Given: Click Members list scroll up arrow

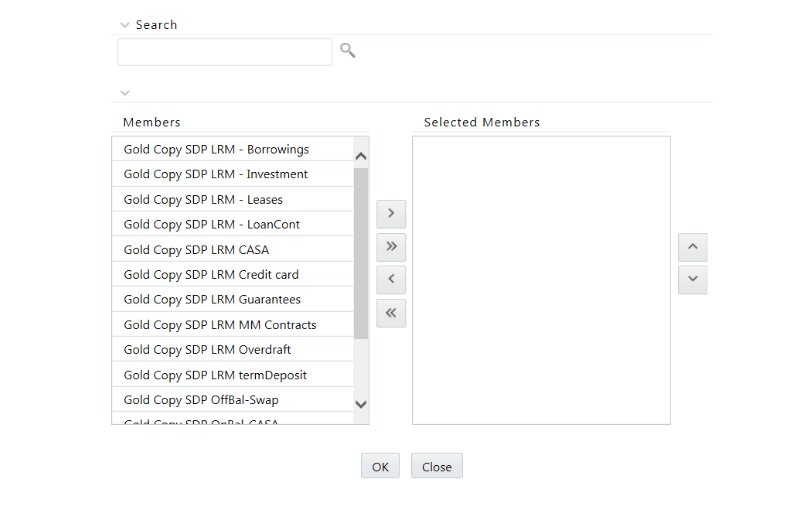Looking at the screenshot, I should coord(361,156).
